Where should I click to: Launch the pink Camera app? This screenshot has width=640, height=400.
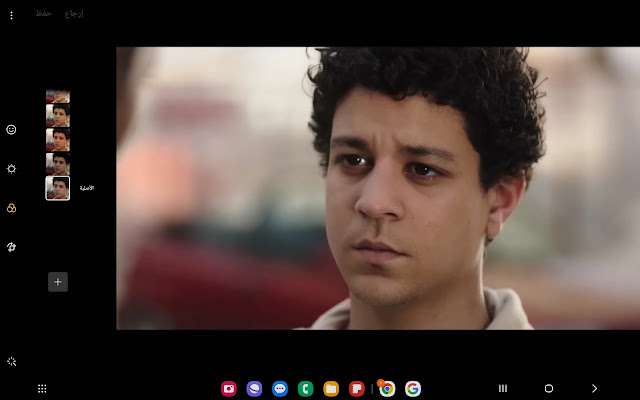(229, 389)
